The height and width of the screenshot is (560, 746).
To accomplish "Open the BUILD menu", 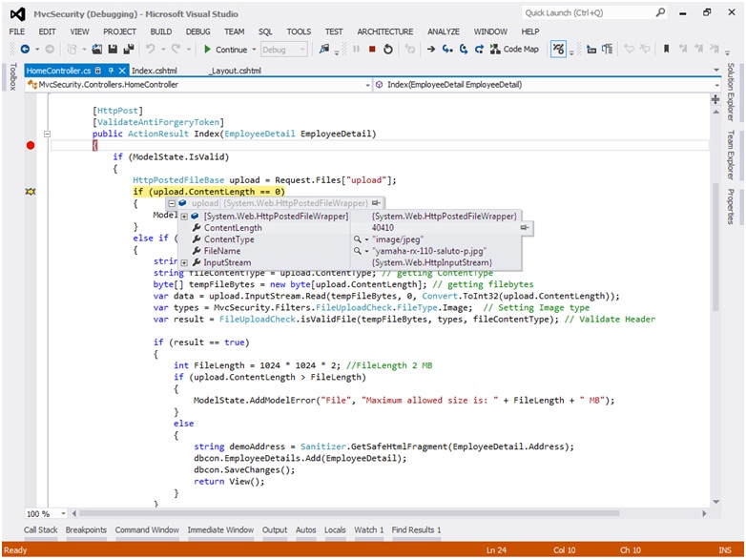I will (x=161, y=31).
